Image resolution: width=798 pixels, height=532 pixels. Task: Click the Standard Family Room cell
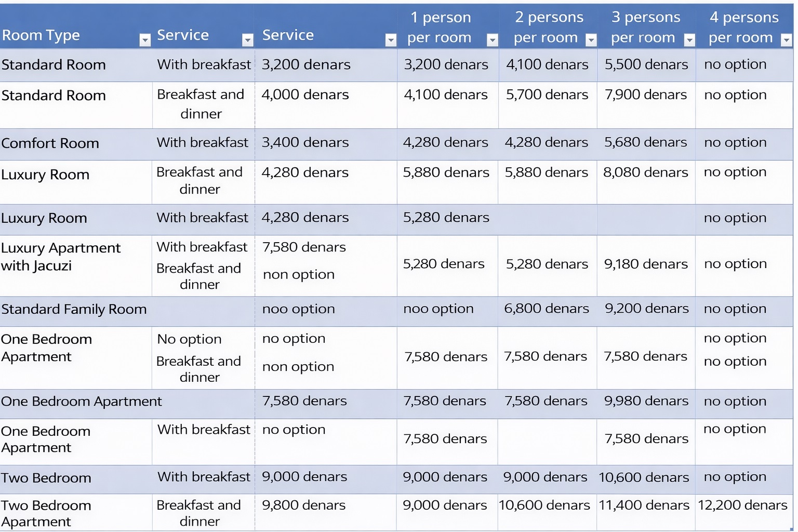pos(74,309)
